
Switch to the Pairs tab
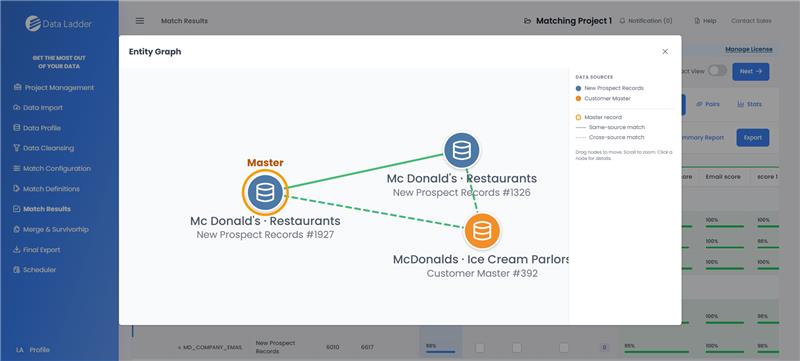(x=708, y=104)
